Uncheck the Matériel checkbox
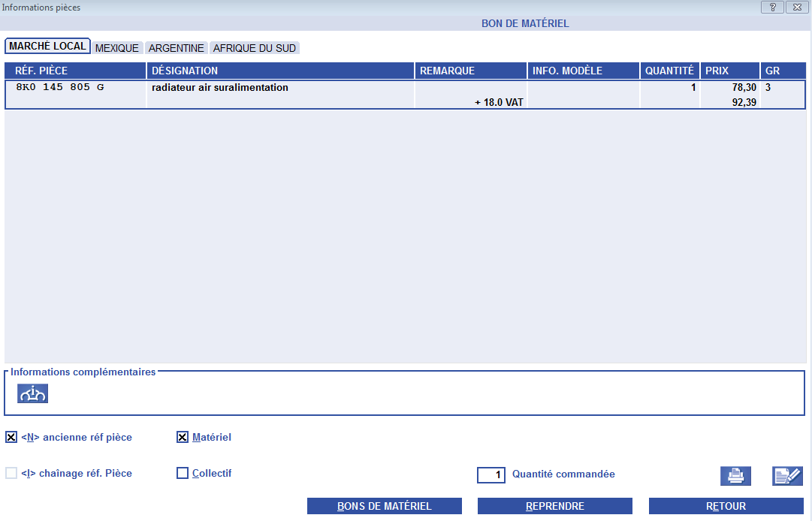 point(182,437)
